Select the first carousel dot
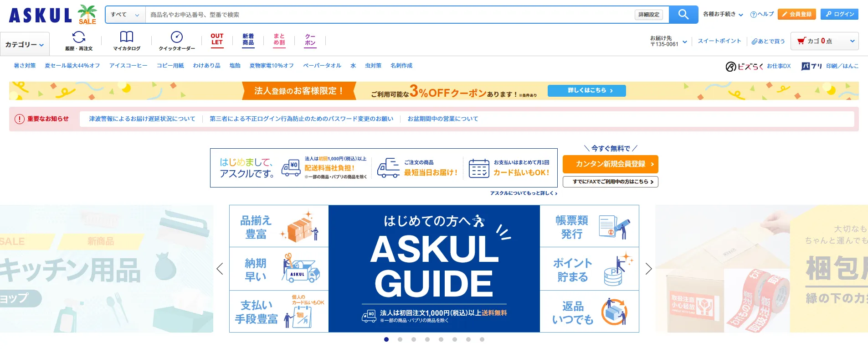Viewport: 868px width, 349px height. 386,339
